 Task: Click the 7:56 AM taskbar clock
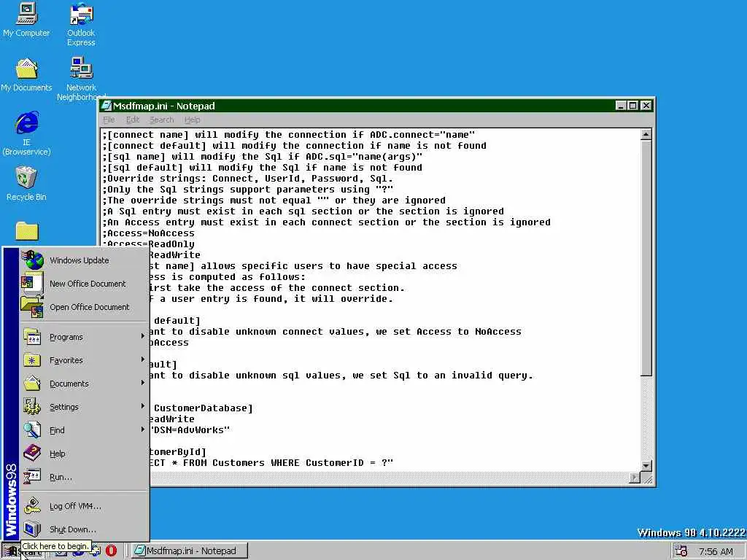[716, 551]
